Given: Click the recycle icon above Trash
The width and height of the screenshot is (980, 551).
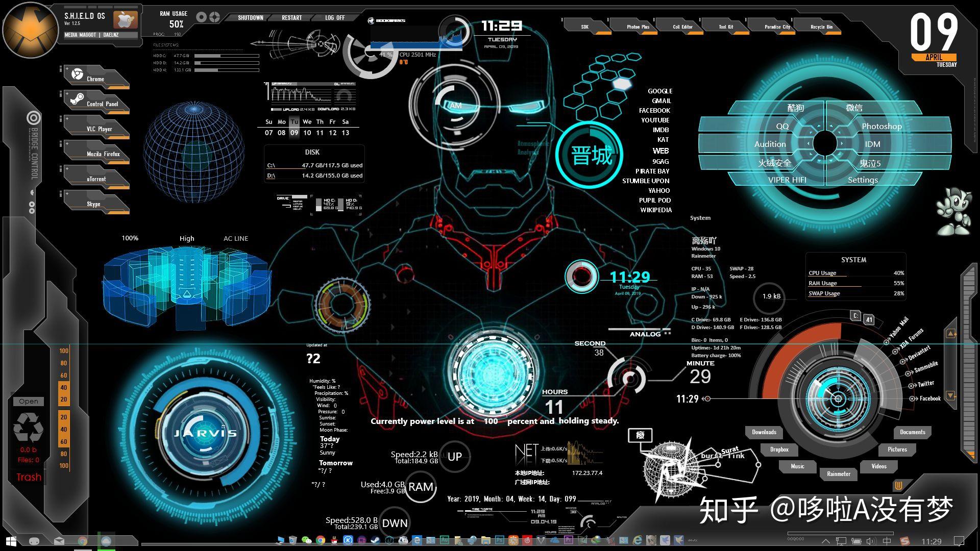Looking at the screenshot, I should (28, 427).
